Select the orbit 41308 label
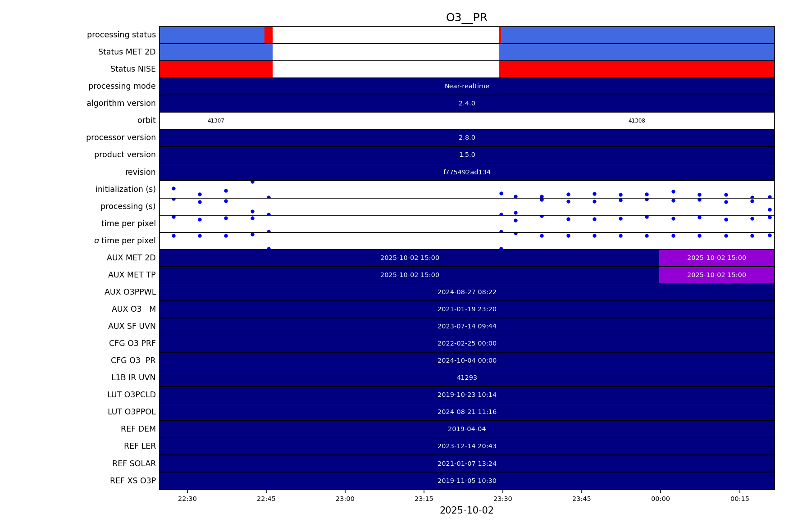 (636, 121)
